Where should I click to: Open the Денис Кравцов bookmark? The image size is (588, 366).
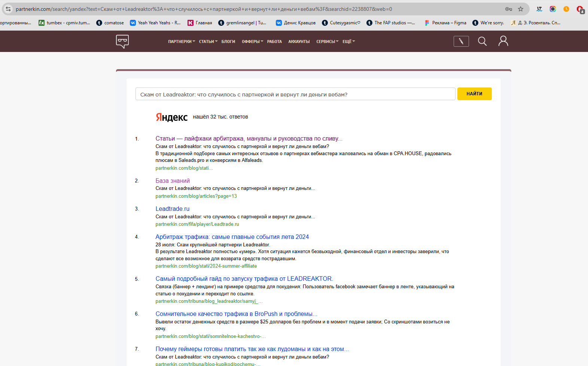(296, 23)
